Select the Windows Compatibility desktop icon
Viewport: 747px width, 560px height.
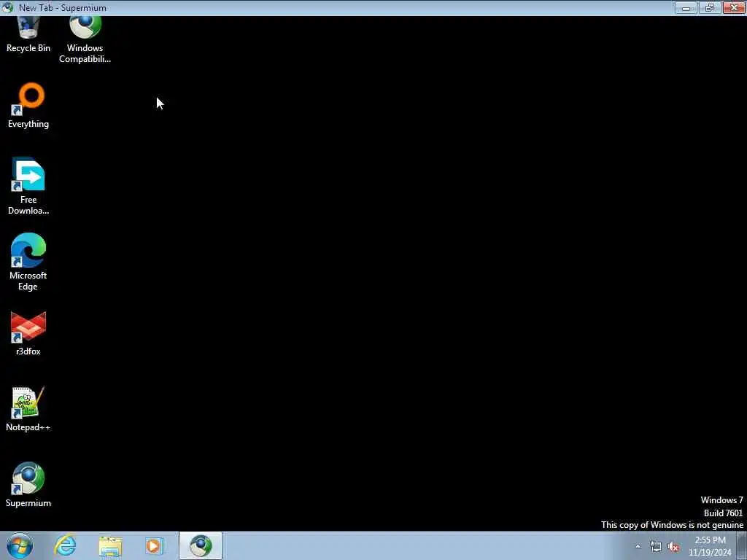pos(85,40)
